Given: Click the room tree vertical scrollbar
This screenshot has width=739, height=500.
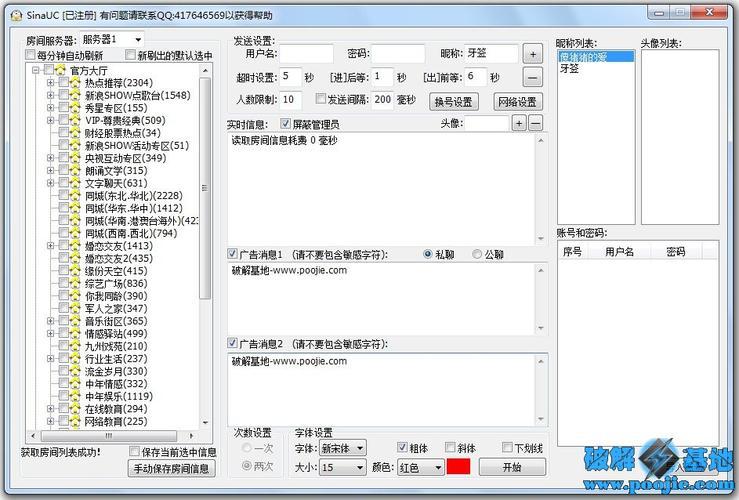Looking at the screenshot, I should coord(205,189).
